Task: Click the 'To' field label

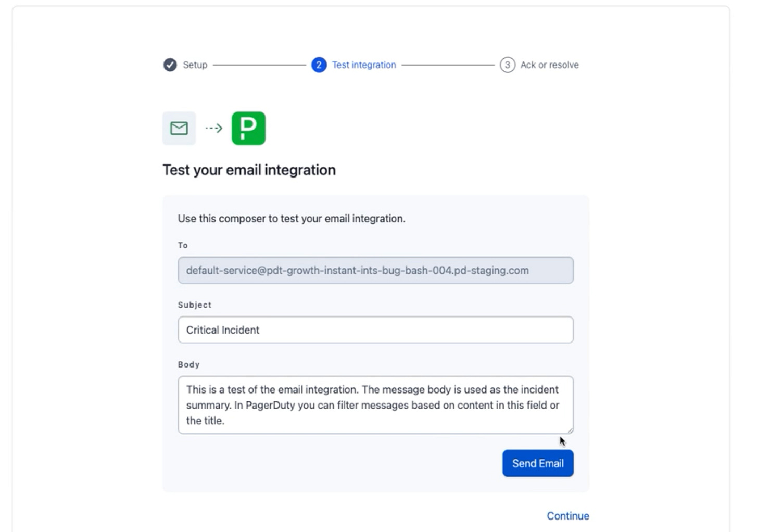Action: [x=183, y=245]
